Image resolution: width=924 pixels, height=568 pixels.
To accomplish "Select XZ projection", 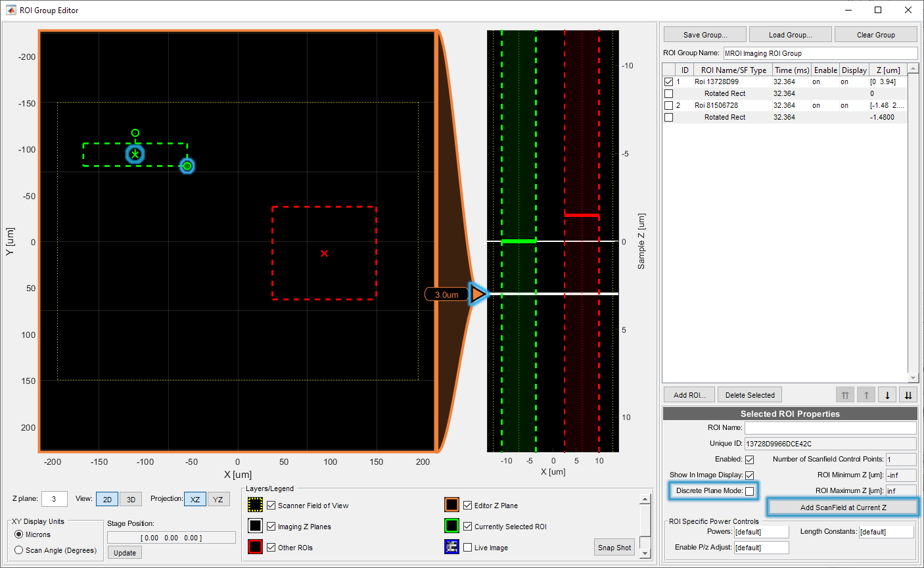I will (x=195, y=499).
